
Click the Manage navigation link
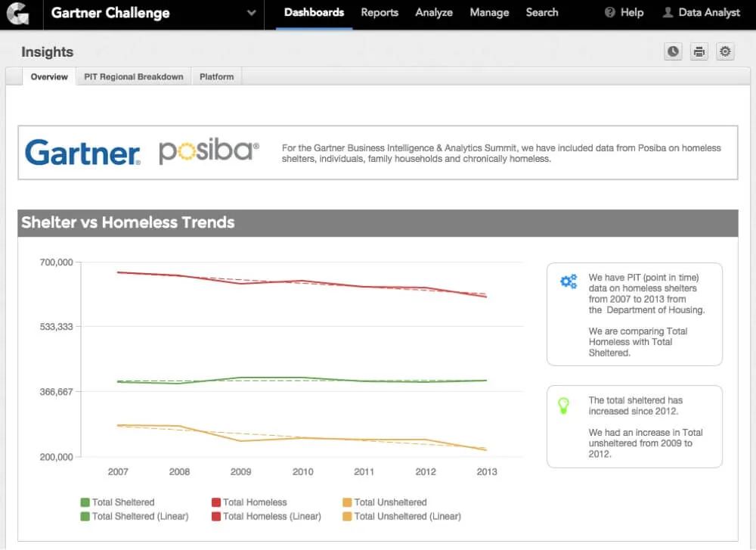(489, 13)
